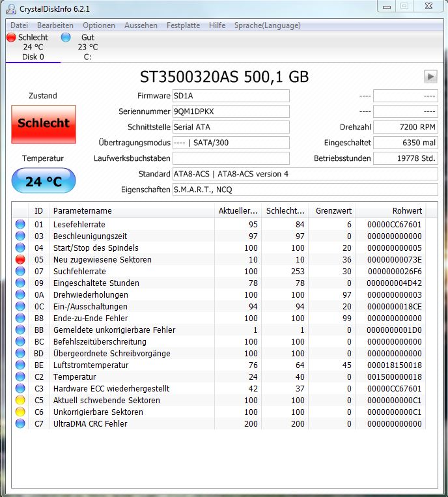Click yellow dot for Aktuell schwebende Sektoren
Image resolution: width=448 pixels, height=497 pixels.
coord(20,400)
